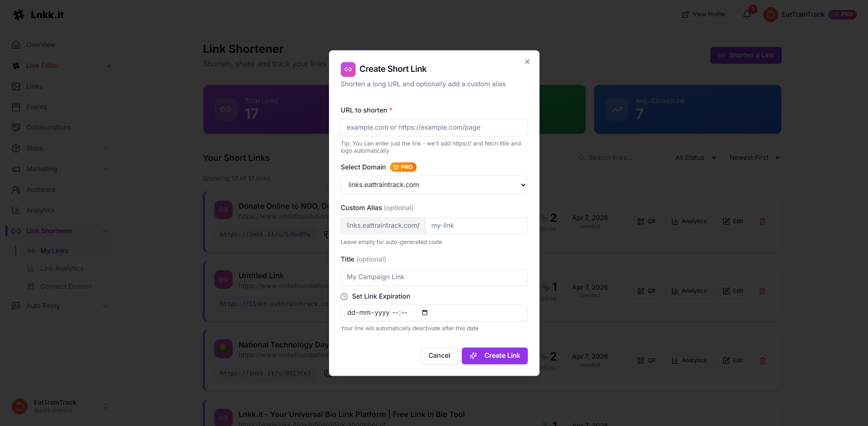Click the Custom Alias my-link field
This screenshot has width=868, height=426.
click(x=476, y=225)
